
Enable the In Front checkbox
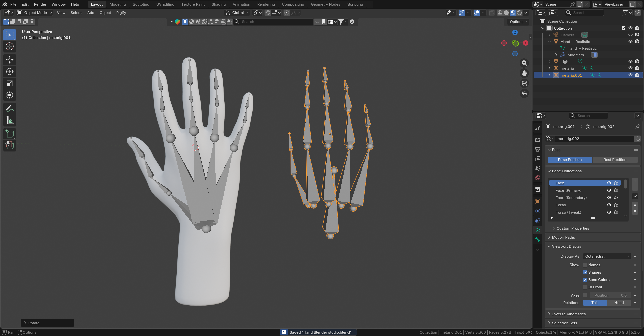click(x=585, y=287)
